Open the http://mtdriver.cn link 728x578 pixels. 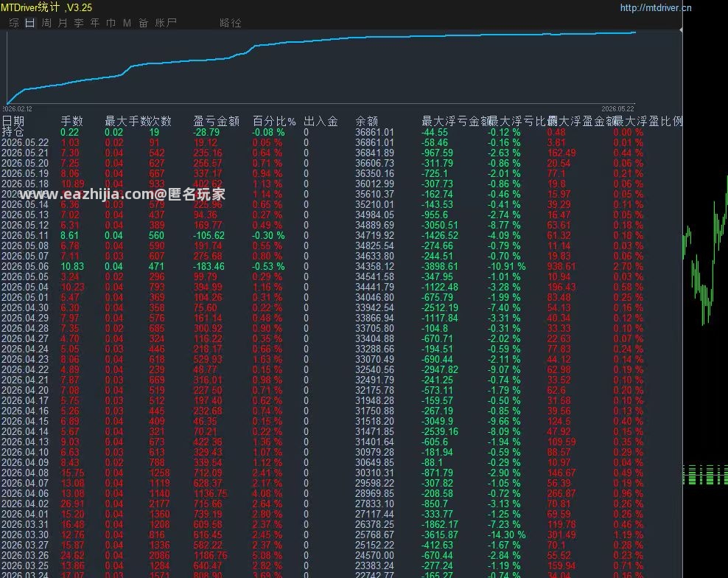656,8
